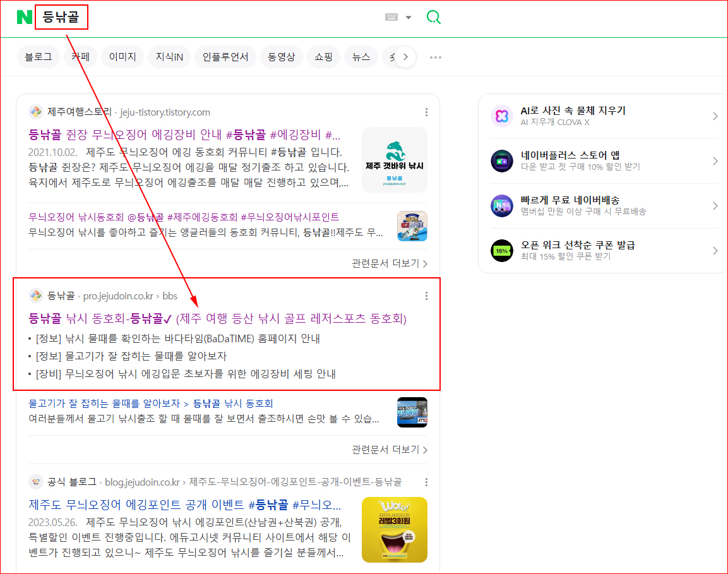728x574 pixels.
Task: Open 네이버플러스 스토어 앱 promo link
Action: click(x=570, y=155)
